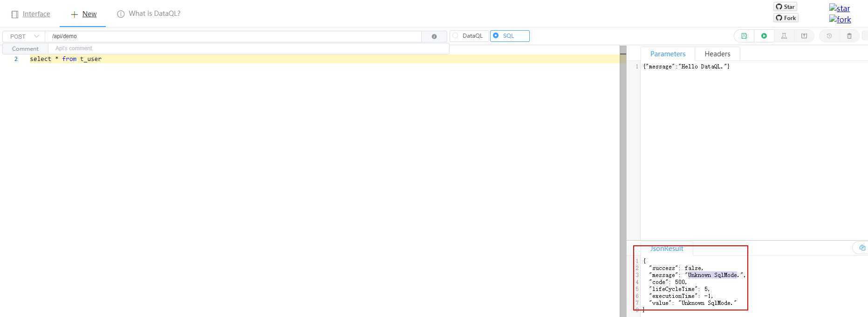Click the Hello DataQL parameters JSON line

(686, 67)
